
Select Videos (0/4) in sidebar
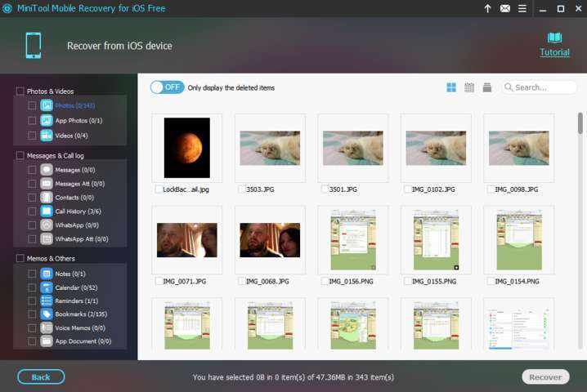click(71, 136)
